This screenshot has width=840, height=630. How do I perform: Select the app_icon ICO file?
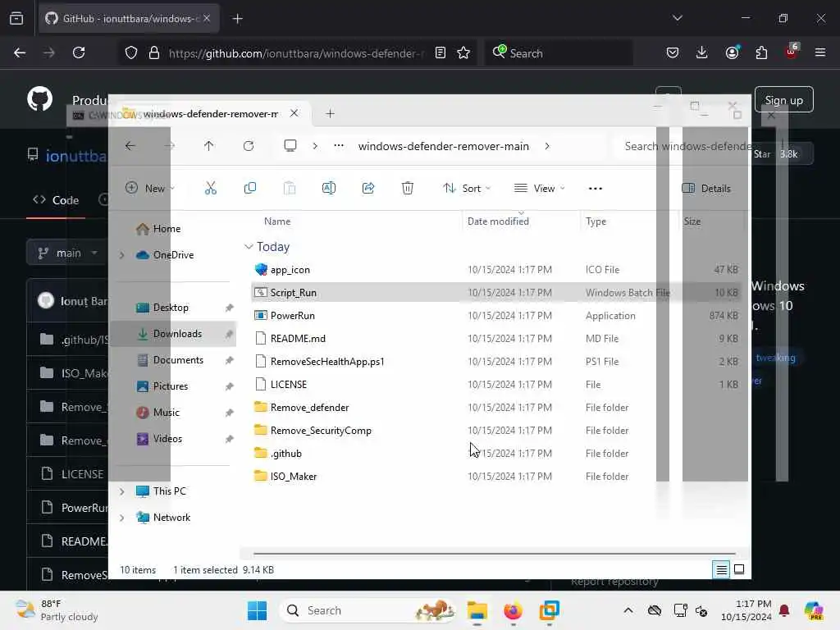click(495, 269)
